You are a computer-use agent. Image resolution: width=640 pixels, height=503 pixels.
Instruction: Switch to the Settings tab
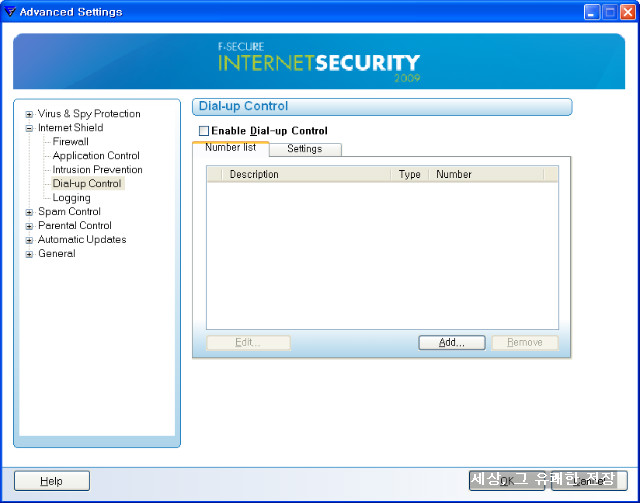click(305, 149)
